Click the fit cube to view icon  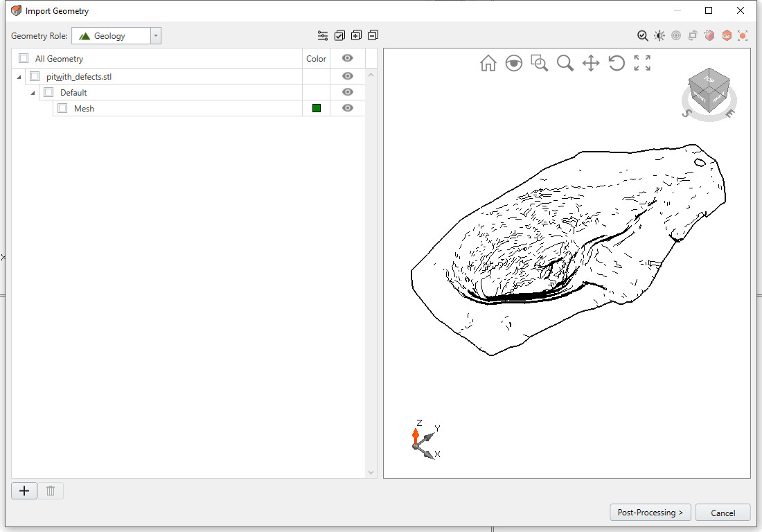pyautogui.click(x=743, y=35)
